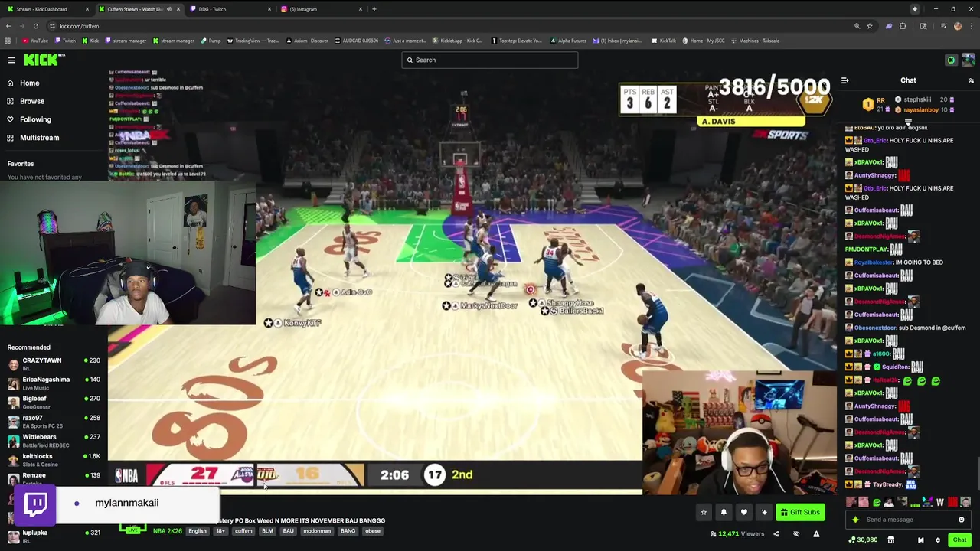Open chat settings gear icon
The width and height of the screenshot is (980, 551).
click(x=937, y=540)
